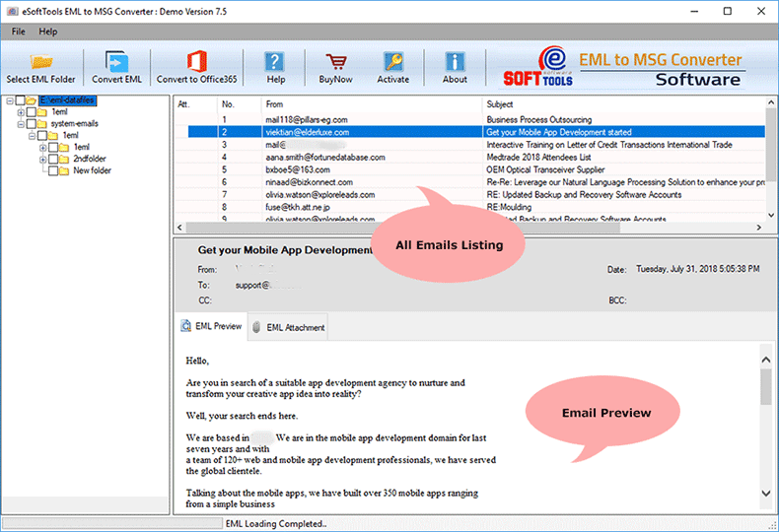Switch to the EML Preview tab
779x532 pixels.
coord(212,326)
